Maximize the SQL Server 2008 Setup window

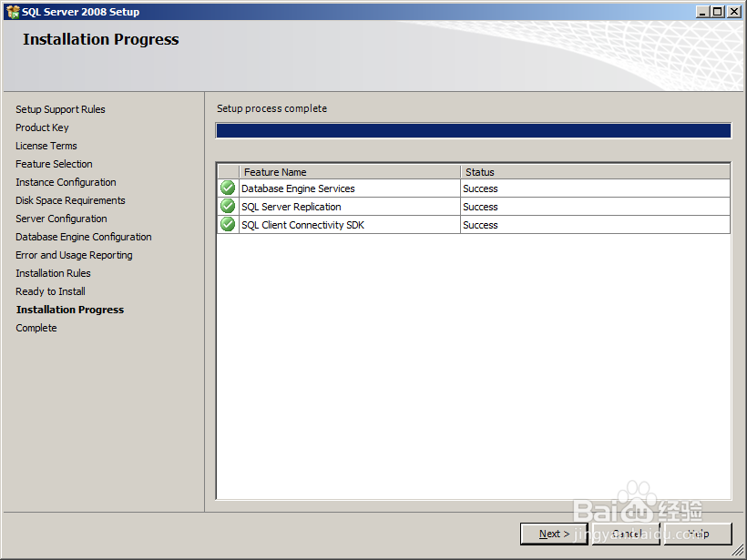click(717, 12)
